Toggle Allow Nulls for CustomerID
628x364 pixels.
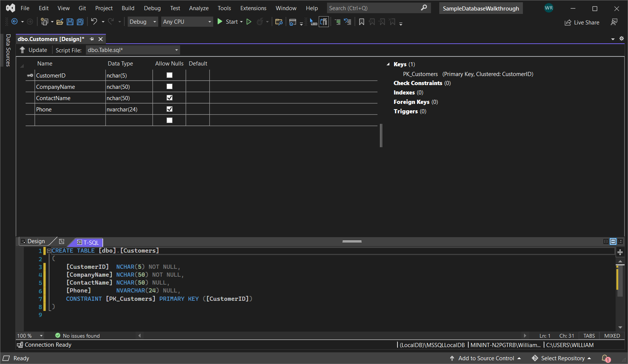tap(170, 75)
